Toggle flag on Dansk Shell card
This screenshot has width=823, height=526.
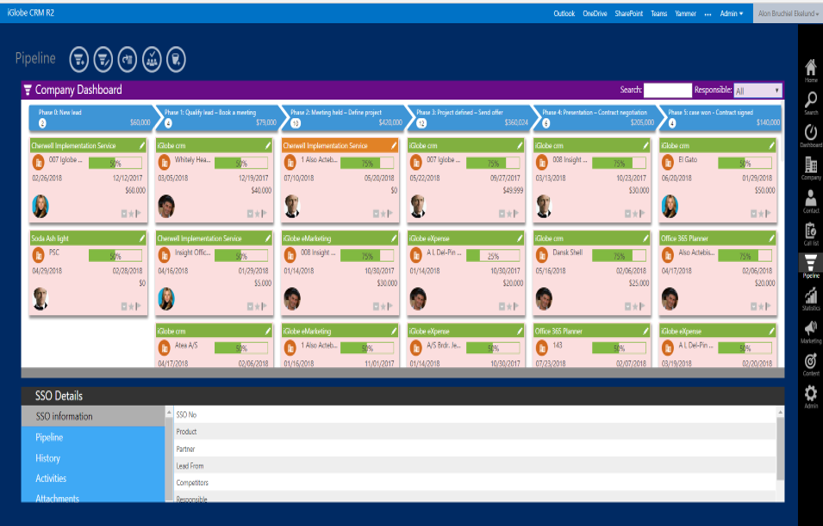642,307
